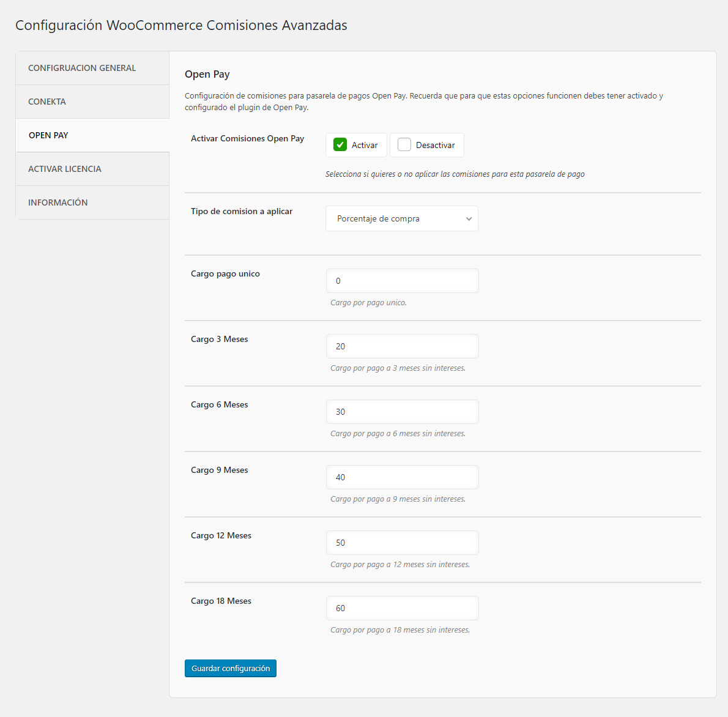Click the Activar Comisiones Open Pay label

point(247,139)
